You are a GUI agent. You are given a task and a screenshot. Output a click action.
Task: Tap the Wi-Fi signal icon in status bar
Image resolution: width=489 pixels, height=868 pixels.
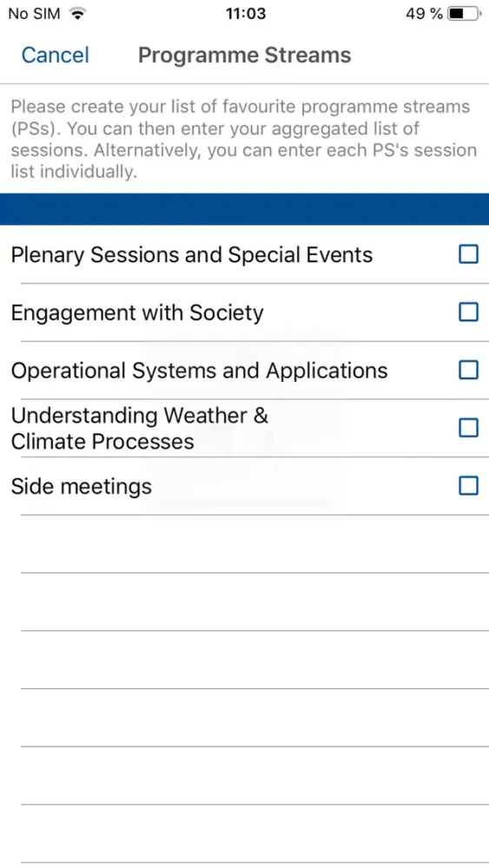point(77,14)
